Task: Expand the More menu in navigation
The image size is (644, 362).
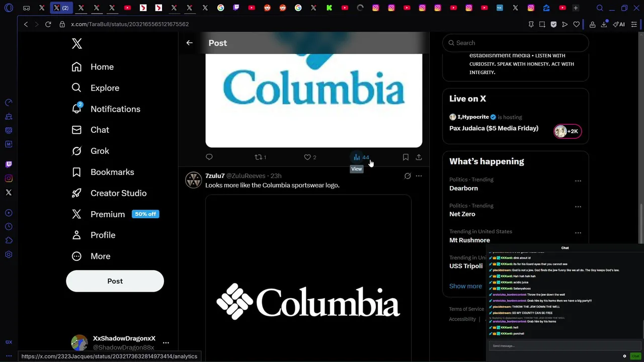Action: [x=91, y=256]
